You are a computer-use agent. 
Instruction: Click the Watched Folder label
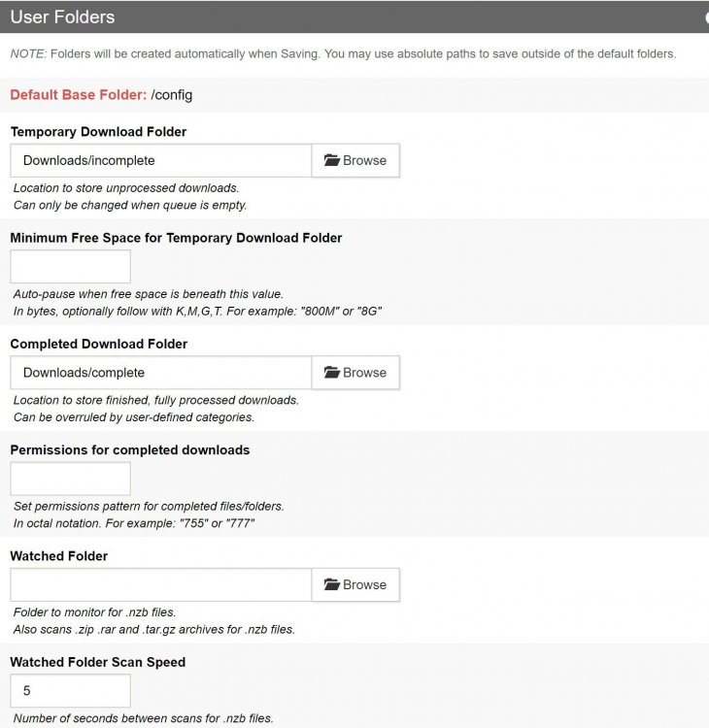[x=59, y=556]
